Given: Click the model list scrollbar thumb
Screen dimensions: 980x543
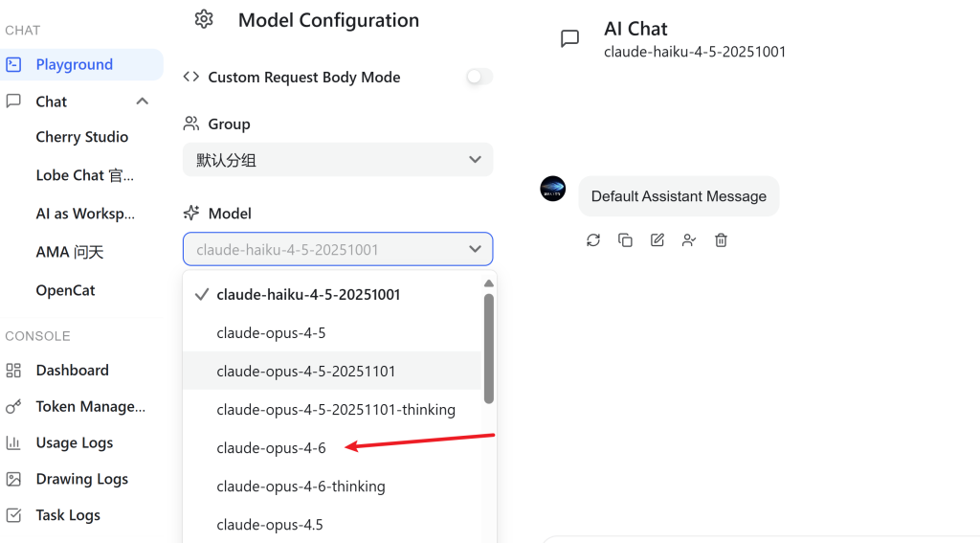Looking at the screenshot, I should point(489,349).
